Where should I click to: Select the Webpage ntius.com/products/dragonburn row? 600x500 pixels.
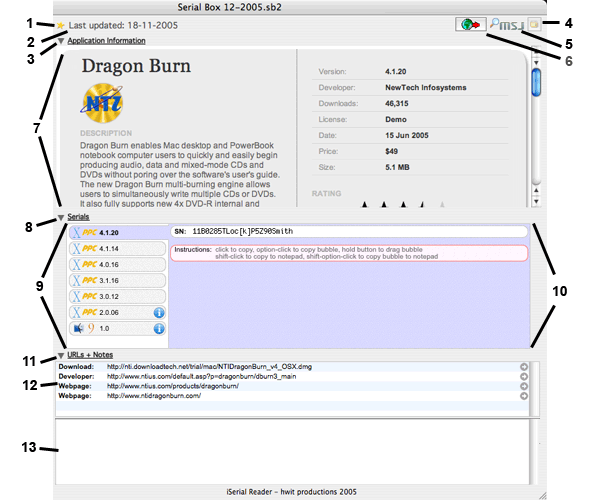point(293,386)
